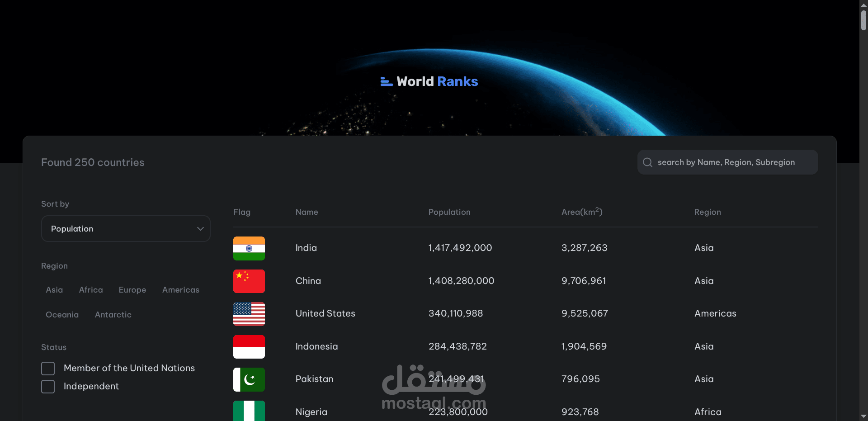Click area value 3,287,263

(584, 248)
